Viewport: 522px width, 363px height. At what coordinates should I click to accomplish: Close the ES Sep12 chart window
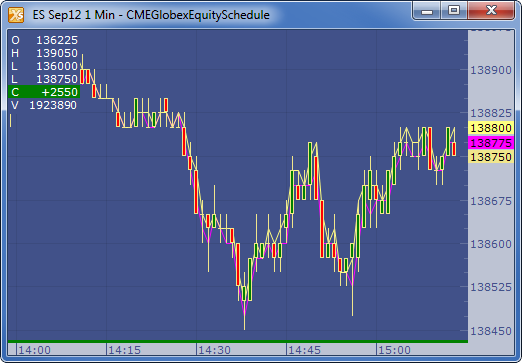click(x=491, y=11)
